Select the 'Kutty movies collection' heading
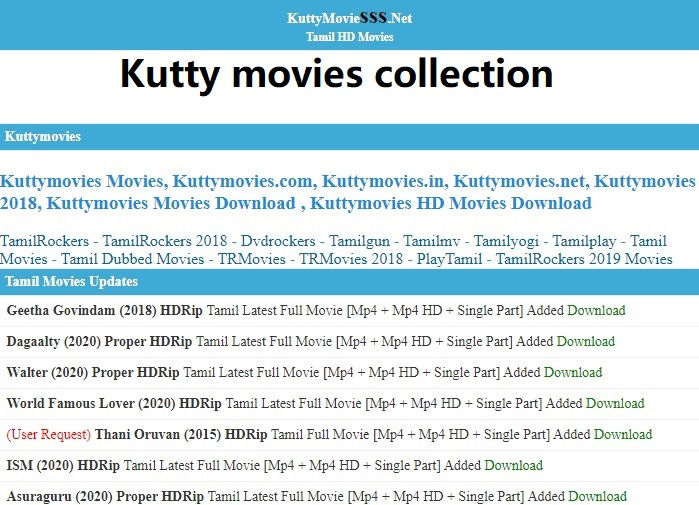 pyautogui.click(x=337, y=74)
